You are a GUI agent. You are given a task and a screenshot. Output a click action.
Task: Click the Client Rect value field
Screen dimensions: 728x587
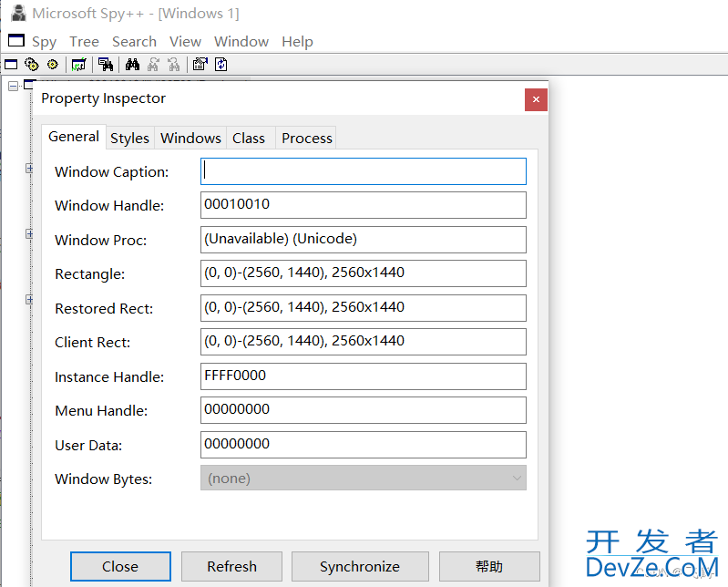(363, 342)
